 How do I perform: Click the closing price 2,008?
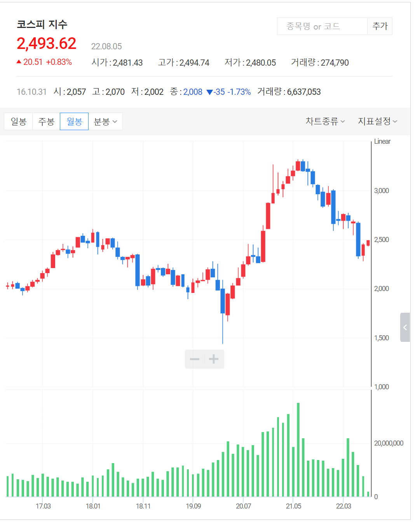(193, 92)
